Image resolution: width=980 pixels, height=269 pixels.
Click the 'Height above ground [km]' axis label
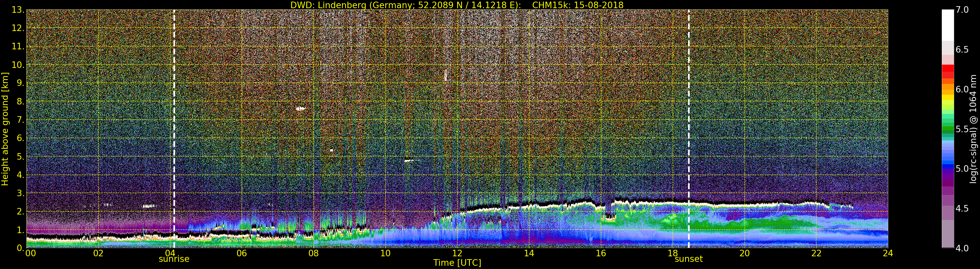tap(5, 129)
